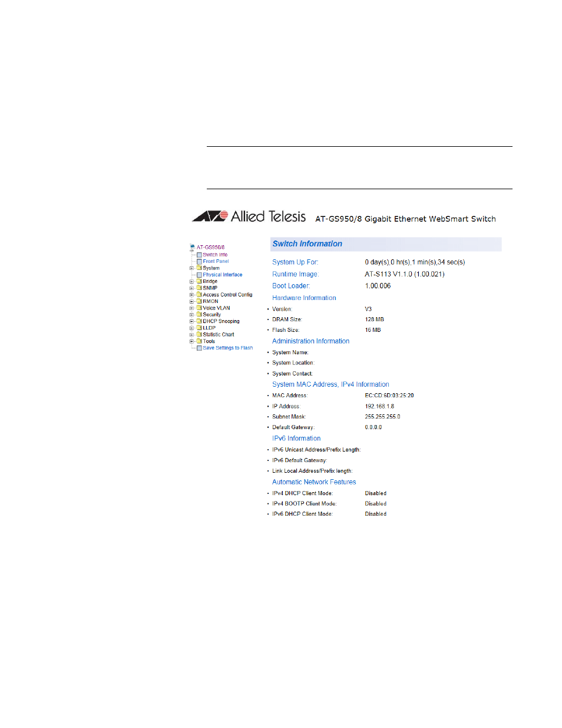Image resolution: width=562 pixels, height=728 pixels.
Task: Open the AT-GS950/8 root tree link
Action: coord(210,248)
